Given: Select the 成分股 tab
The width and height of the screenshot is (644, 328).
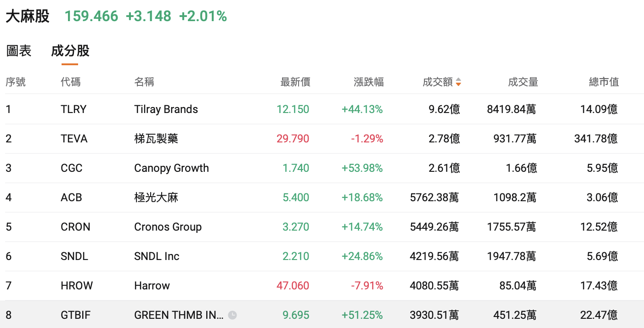Looking at the screenshot, I should [x=70, y=51].
